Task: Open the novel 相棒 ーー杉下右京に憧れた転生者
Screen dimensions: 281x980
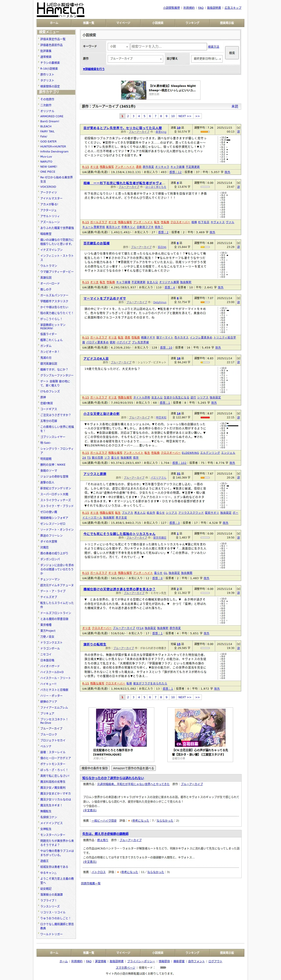Action: click(x=125, y=183)
